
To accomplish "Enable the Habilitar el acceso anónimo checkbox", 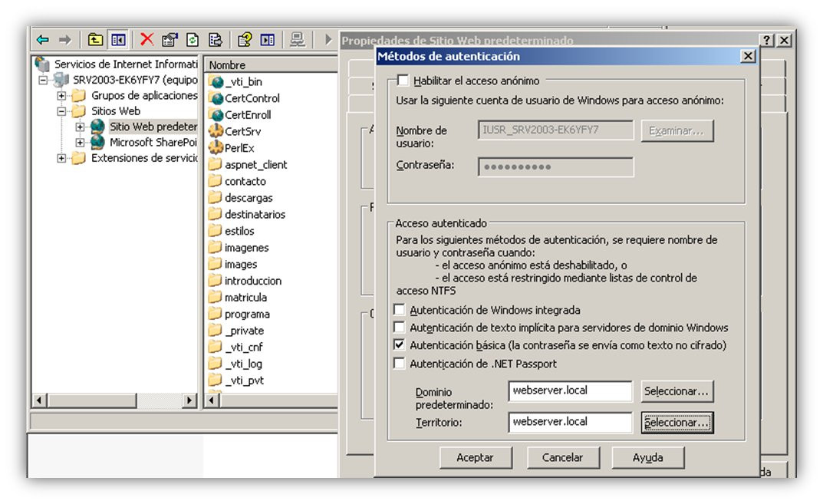I will point(403,81).
